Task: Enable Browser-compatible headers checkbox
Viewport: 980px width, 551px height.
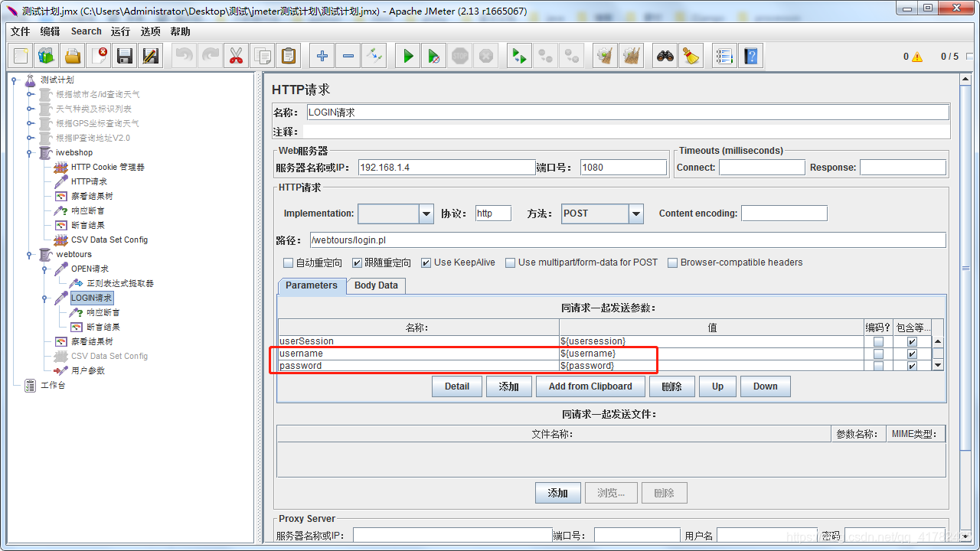Action: 673,262
